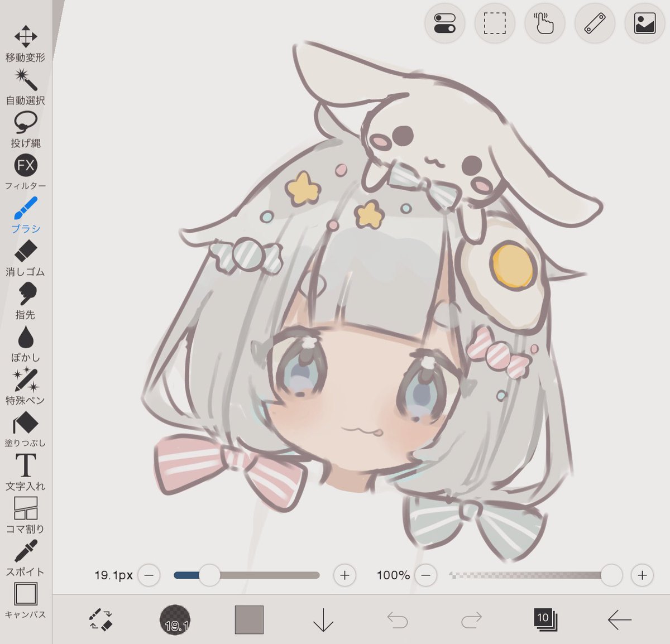Open the layers panel showing 10
This screenshot has height=644, width=670.
pyautogui.click(x=545, y=619)
